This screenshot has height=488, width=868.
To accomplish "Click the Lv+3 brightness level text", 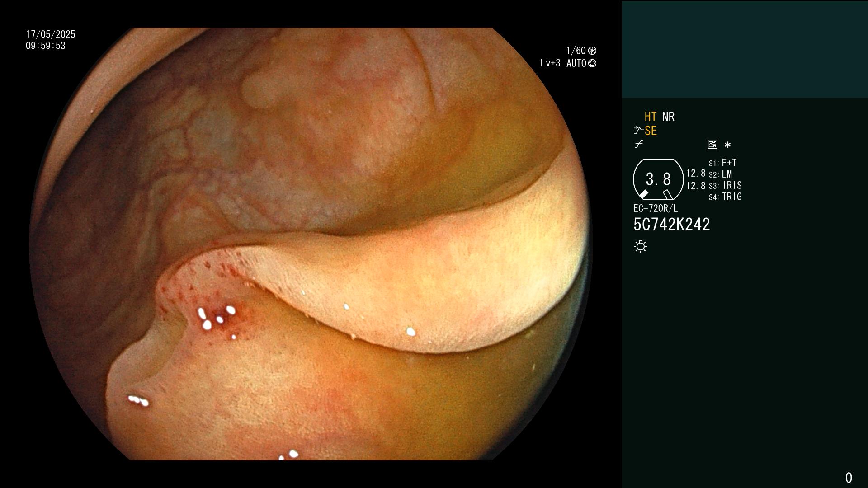I will [x=550, y=63].
